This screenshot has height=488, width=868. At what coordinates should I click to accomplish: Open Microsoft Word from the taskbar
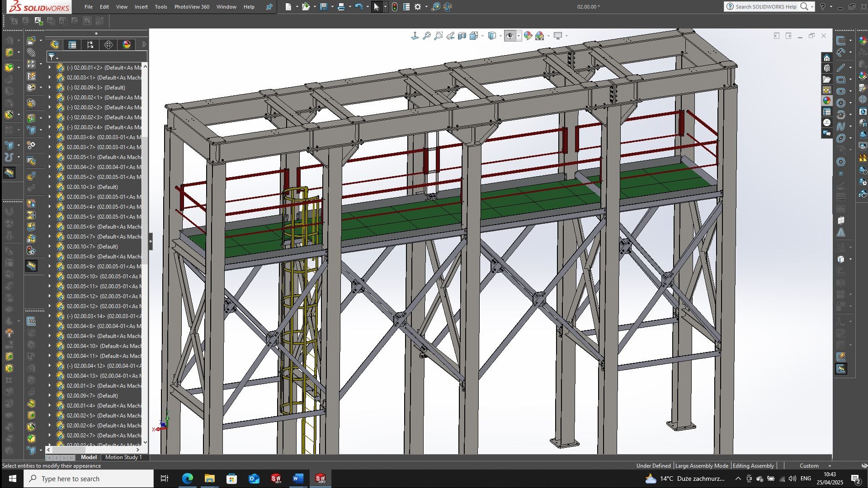coord(298,479)
